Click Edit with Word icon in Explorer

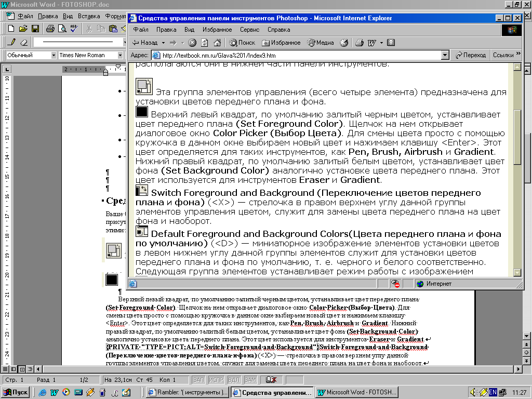click(x=372, y=43)
